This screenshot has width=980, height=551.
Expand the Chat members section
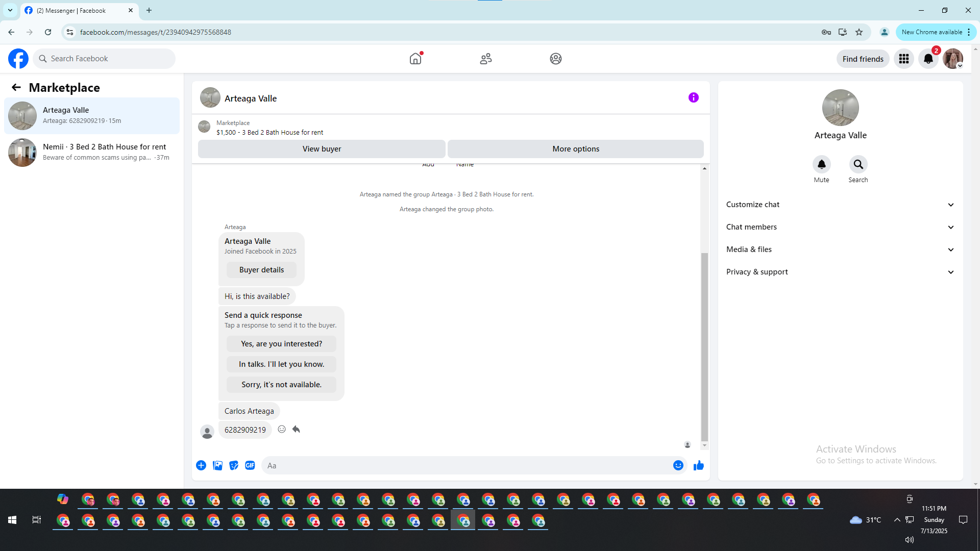(x=840, y=227)
